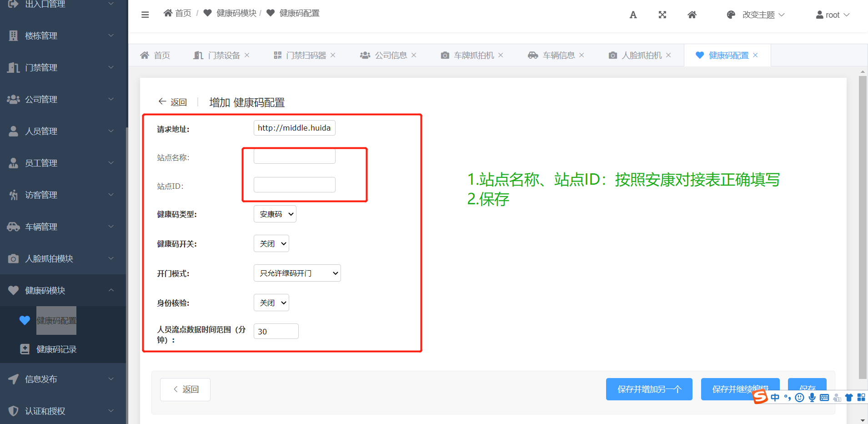Screen dimensions: 868x424
Task: Switch to the 人脸抓拍机 tab
Action: 641,56
